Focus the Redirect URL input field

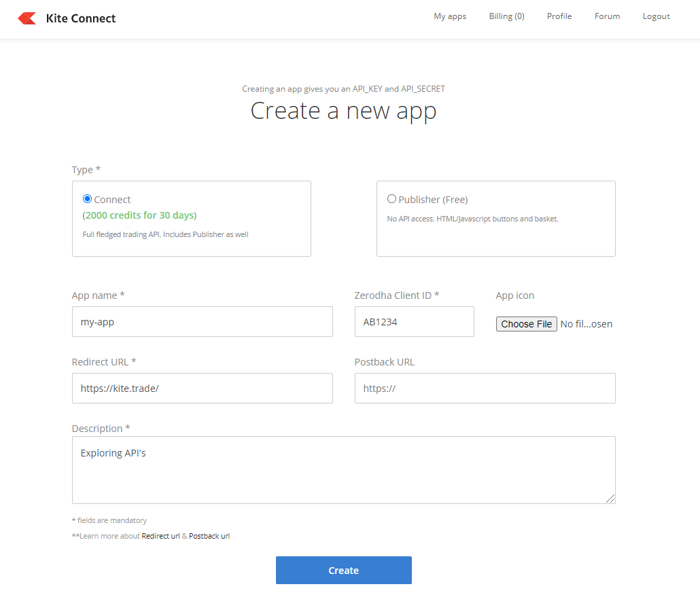pyautogui.click(x=203, y=388)
